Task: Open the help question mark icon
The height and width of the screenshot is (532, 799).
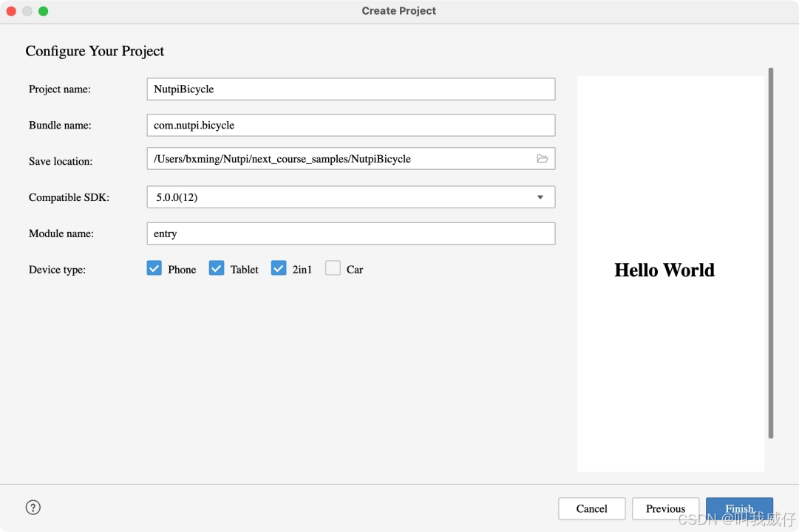Action: click(33, 508)
